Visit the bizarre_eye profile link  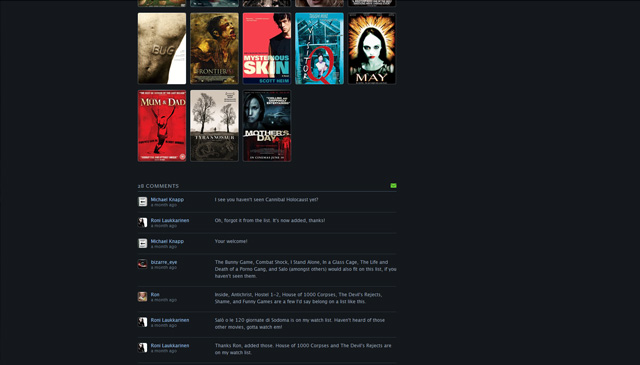tap(164, 262)
